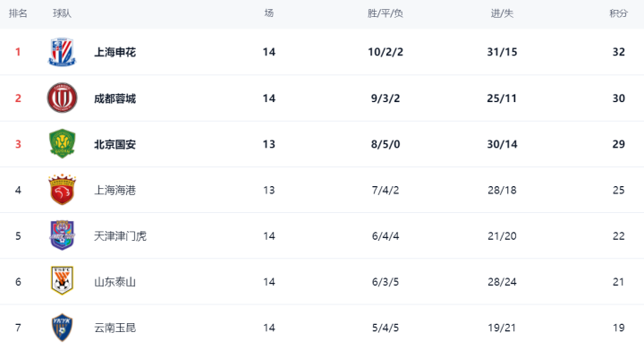Open the 上海申花 team name link
The height and width of the screenshot is (350, 644).
[115, 52]
